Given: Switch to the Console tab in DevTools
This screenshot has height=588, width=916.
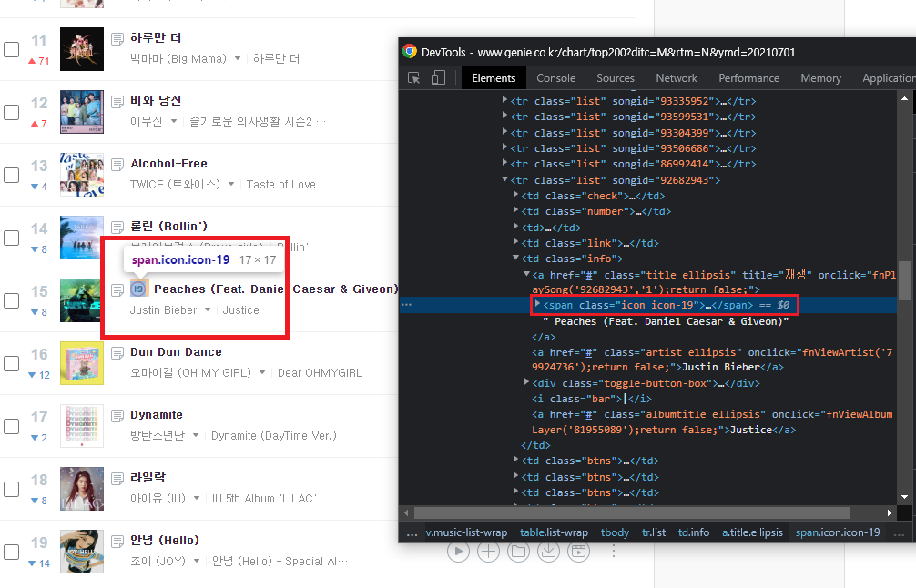Looking at the screenshot, I should tap(556, 78).
